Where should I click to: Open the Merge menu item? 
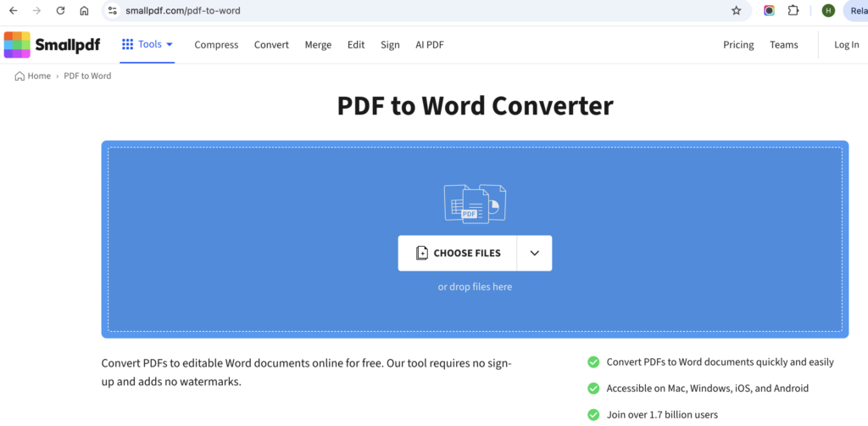click(319, 45)
